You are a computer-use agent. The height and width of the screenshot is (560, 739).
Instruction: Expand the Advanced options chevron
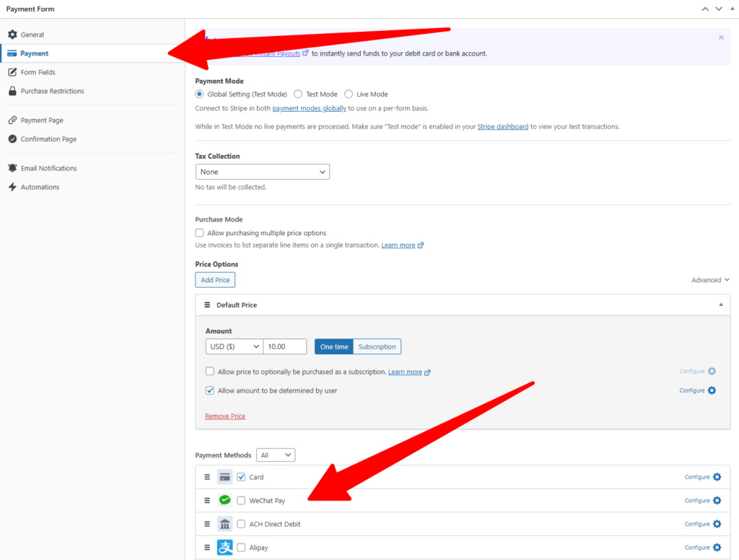tap(726, 280)
